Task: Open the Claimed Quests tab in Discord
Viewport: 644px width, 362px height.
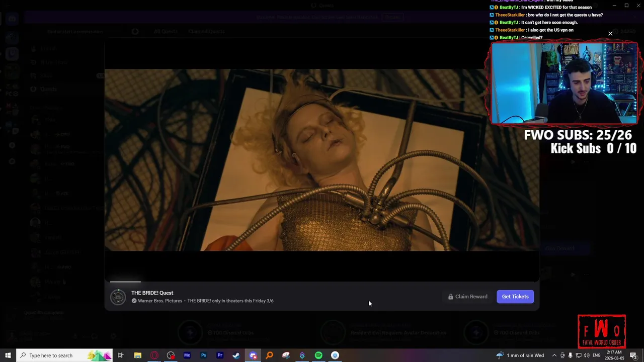Action: click(x=206, y=31)
